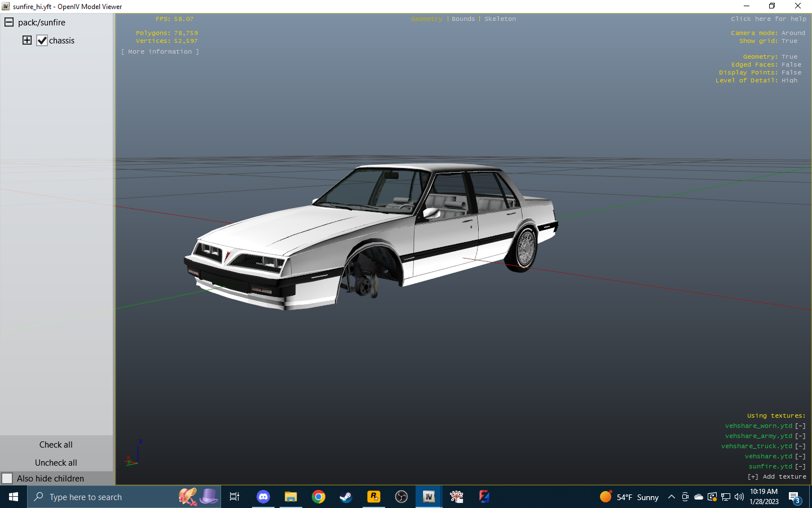Toggle the Display Points setting

(760, 73)
